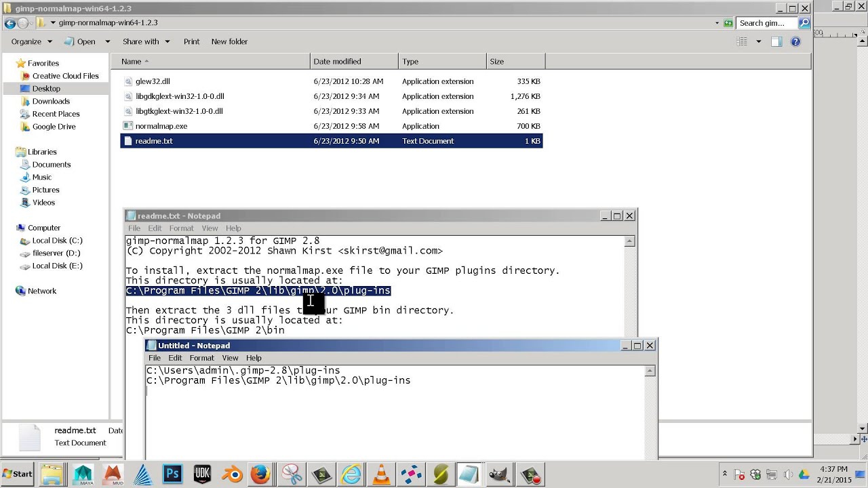Open Maya from the taskbar

click(x=83, y=474)
